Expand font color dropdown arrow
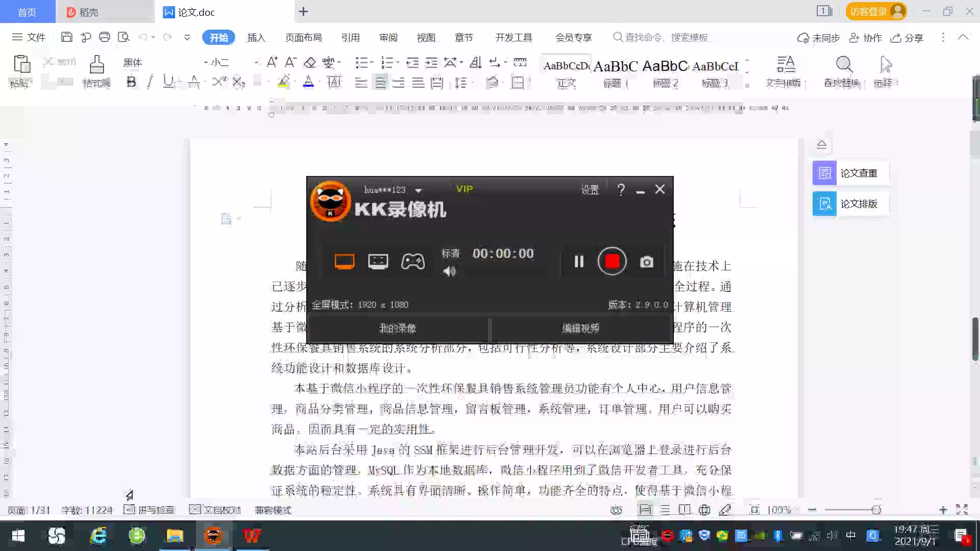 point(320,82)
